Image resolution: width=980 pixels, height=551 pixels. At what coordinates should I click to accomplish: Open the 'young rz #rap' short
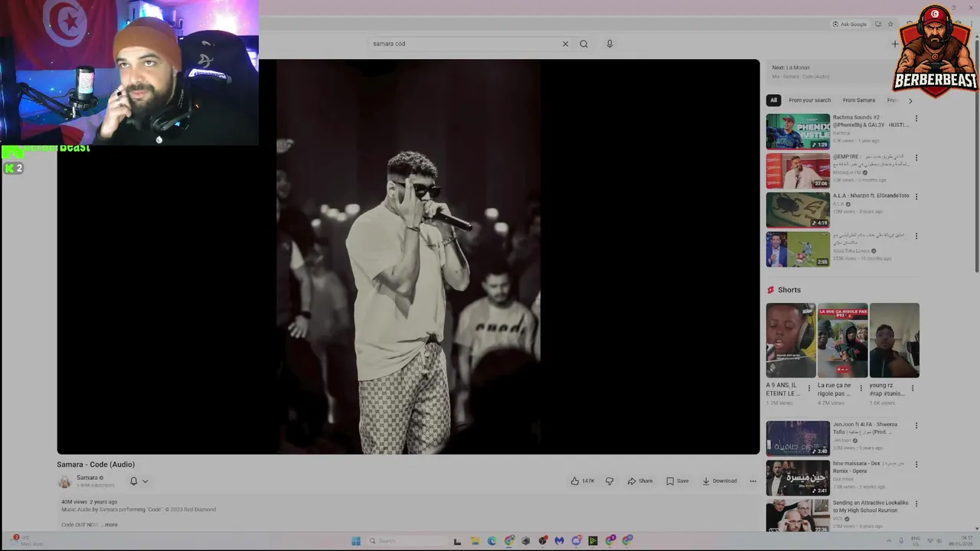(x=894, y=340)
